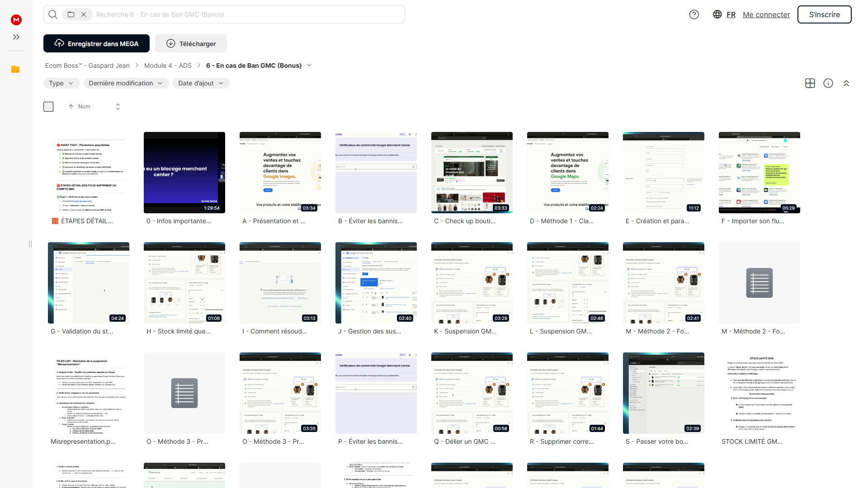Focus the search field for the folder

coord(248,14)
